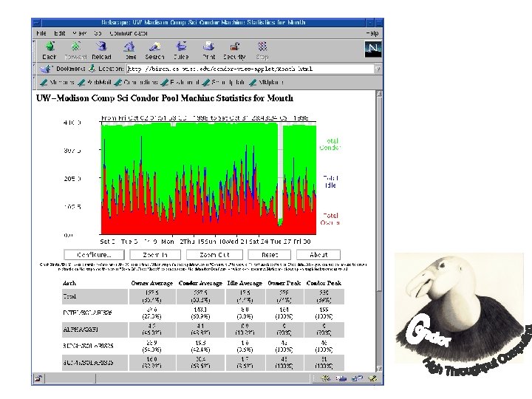Click inside the Location URL field
532x399 pixels.
click(x=250, y=69)
